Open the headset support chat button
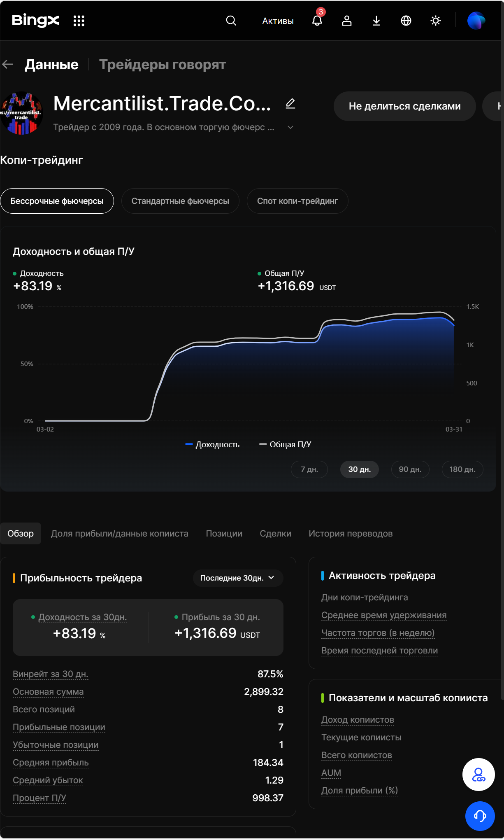This screenshot has width=504, height=840. [480, 816]
